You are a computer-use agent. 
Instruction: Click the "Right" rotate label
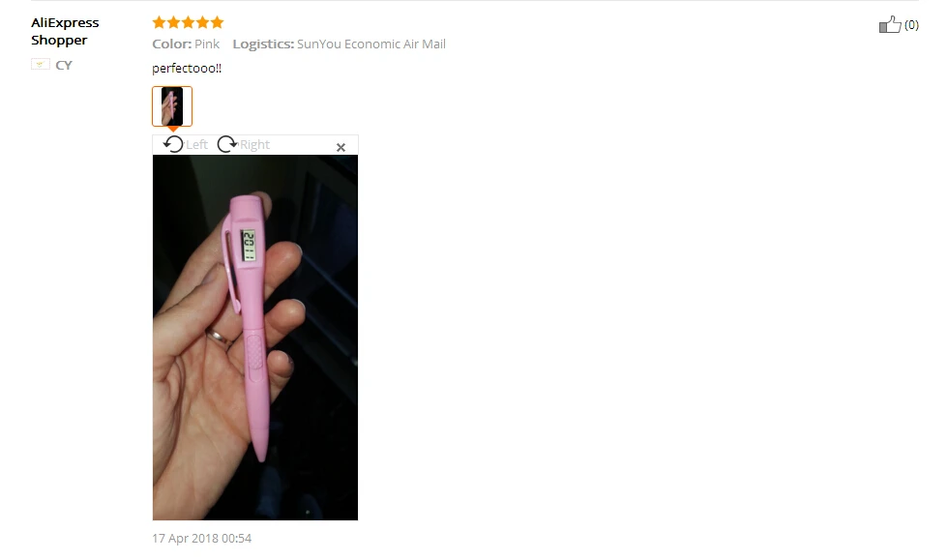point(254,144)
